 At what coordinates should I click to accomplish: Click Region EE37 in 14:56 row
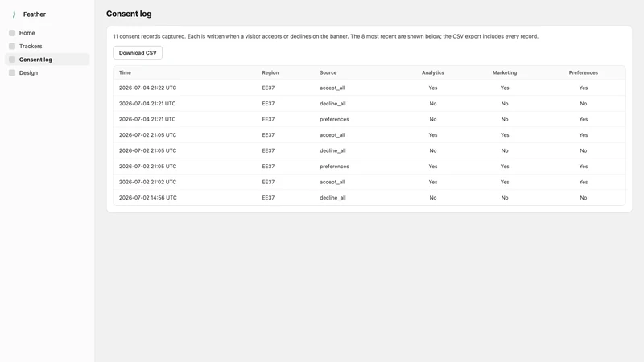[x=268, y=197]
